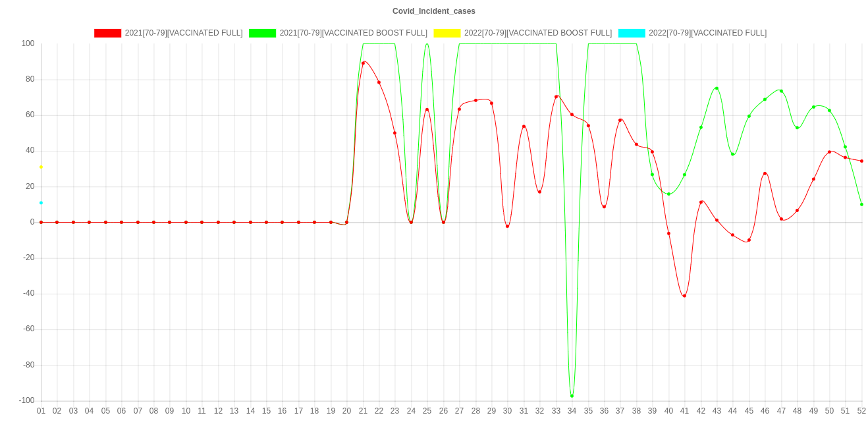Screen dimensions: 868x434
Task: Toggle the 2022[70-79]|[VACCINATED BOOST FULL] legend label
Action: point(537,33)
